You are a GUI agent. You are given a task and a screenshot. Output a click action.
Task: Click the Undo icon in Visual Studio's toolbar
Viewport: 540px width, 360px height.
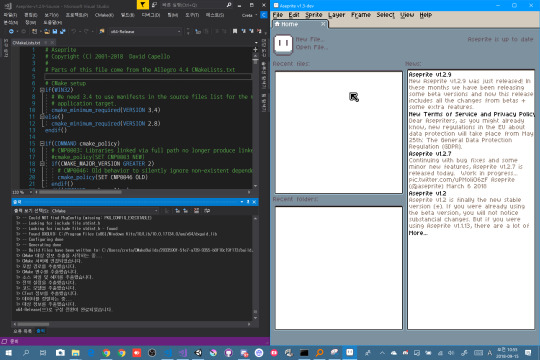click(74, 31)
